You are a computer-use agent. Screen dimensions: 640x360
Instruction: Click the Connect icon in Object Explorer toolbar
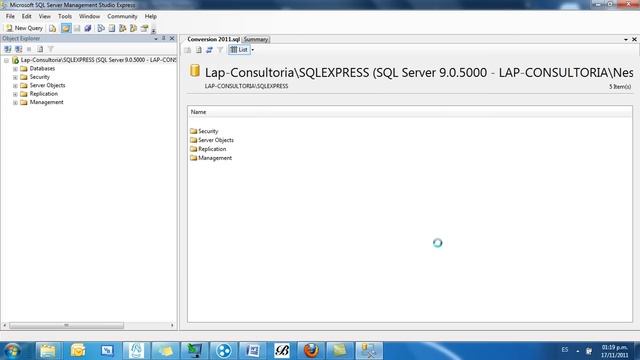click(8, 49)
